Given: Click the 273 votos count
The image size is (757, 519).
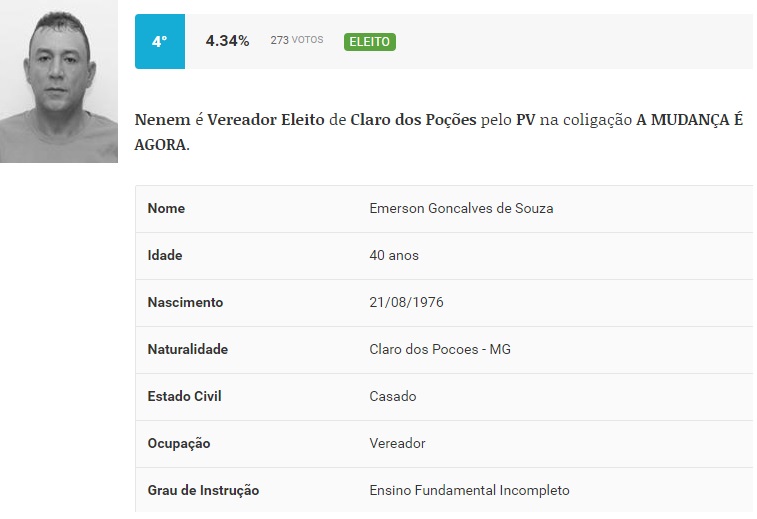Looking at the screenshot, I should click(296, 41).
